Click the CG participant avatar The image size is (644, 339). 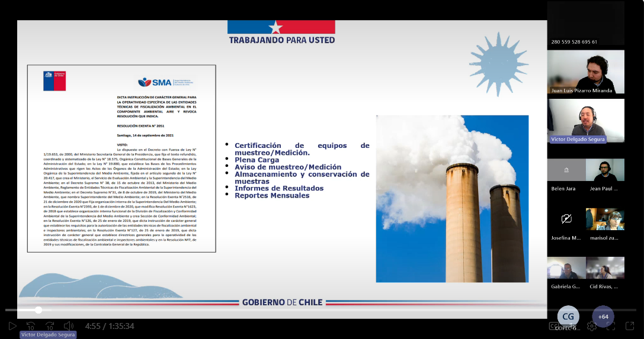tap(568, 317)
